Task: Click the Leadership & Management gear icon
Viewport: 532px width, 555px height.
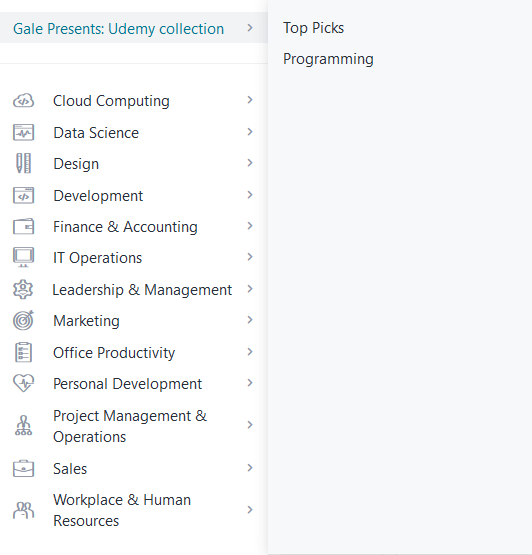Action: point(23,289)
